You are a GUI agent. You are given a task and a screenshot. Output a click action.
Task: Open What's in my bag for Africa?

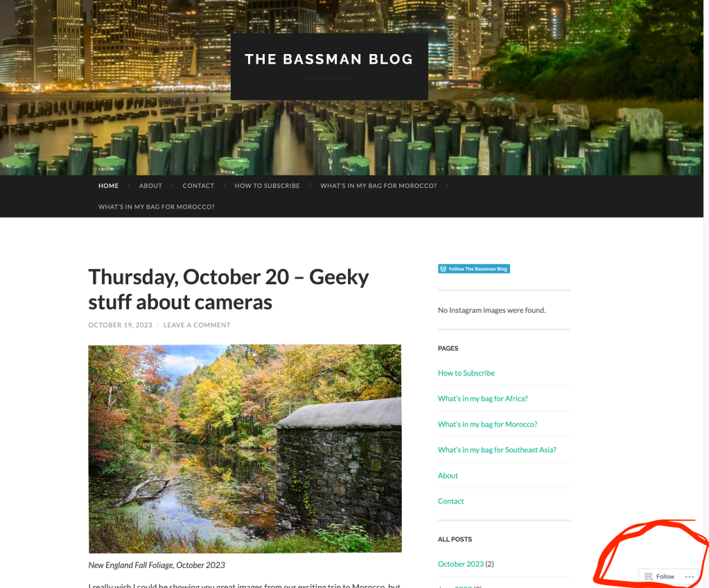click(482, 399)
